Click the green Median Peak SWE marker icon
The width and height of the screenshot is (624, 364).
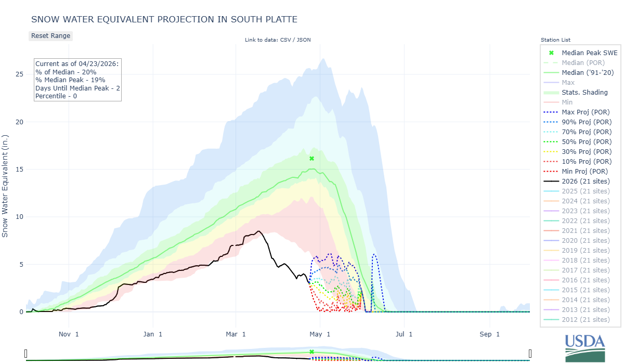point(551,53)
